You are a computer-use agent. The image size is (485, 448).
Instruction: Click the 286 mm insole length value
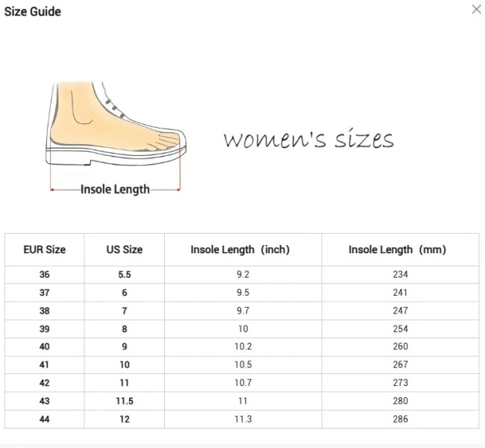tap(400, 419)
